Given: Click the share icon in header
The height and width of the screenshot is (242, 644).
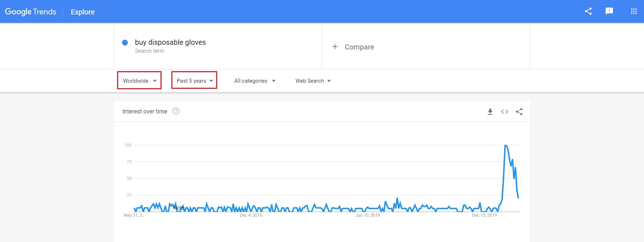Looking at the screenshot, I should [x=588, y=11].
